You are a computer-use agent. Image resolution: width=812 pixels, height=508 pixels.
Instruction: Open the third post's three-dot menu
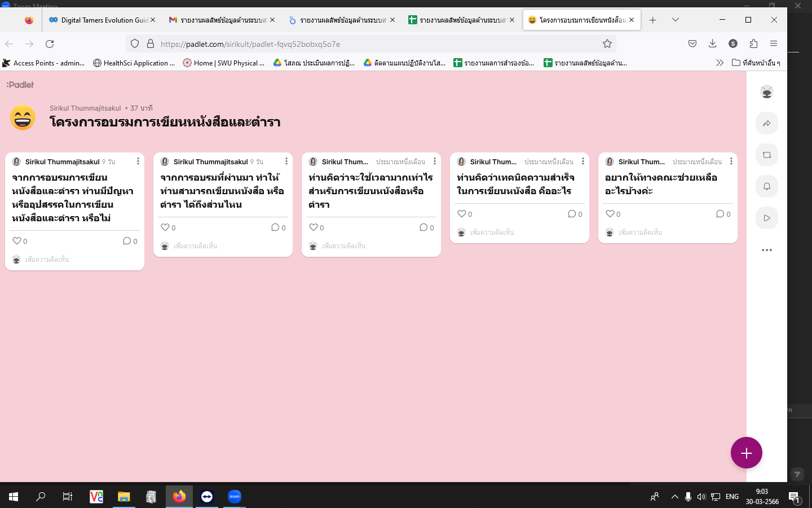coord(435,161)
